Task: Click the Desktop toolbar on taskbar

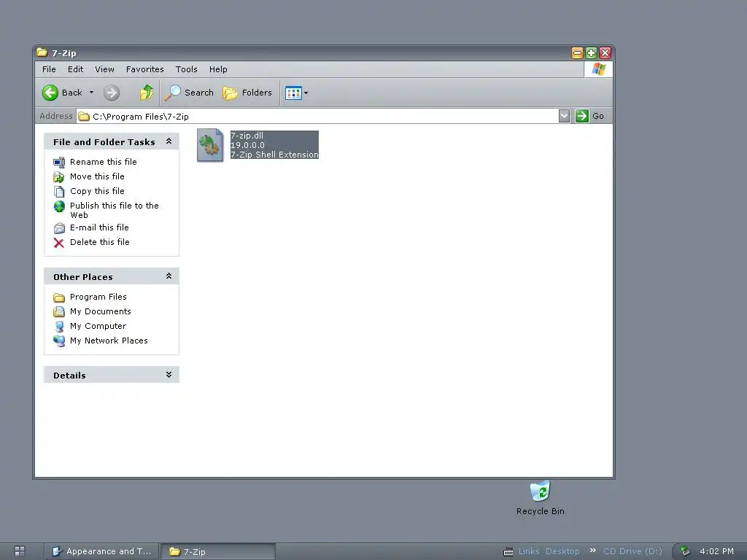Action: (562, 551)
